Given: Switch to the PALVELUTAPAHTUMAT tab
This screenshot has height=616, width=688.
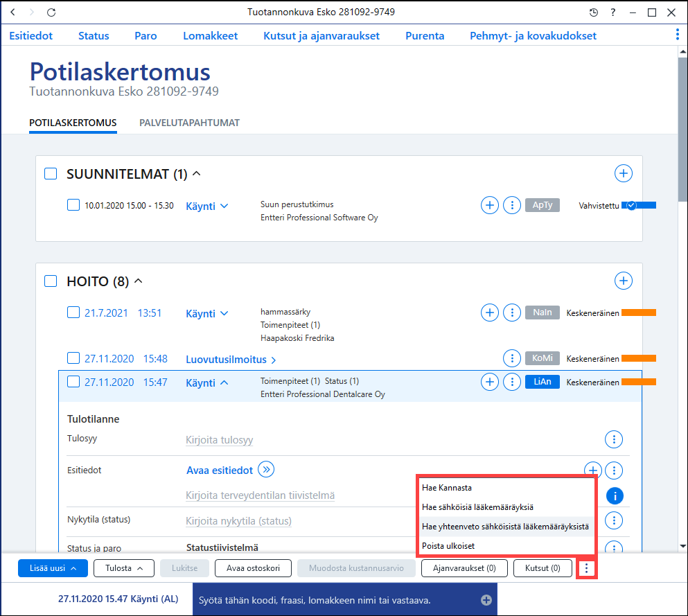Looking at the screenshot, I should (190, 123).
